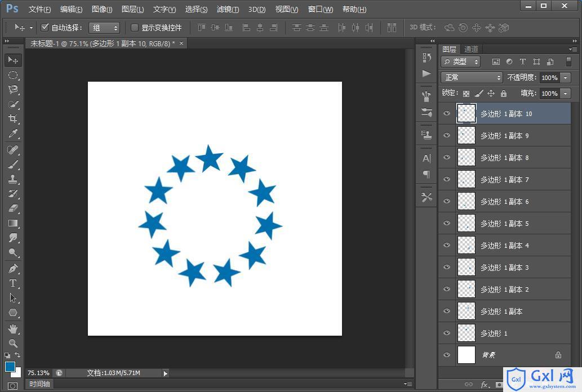Viewport: 582px width, 392px height.
Task: Distribute top edges of layers
Action: coord(296,28)
